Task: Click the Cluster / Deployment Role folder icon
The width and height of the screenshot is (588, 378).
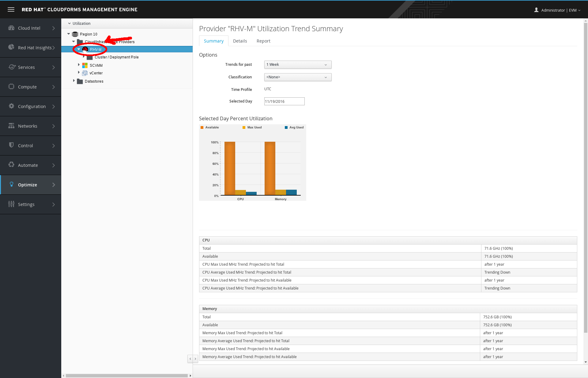Action: 90,57
